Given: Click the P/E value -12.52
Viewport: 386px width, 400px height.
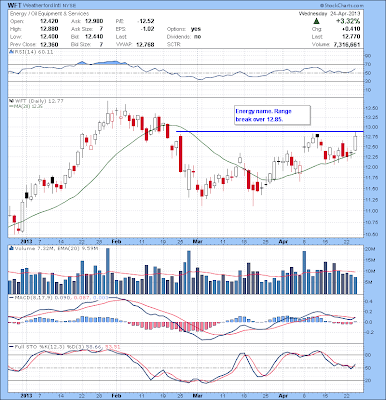Looking at the screenshot, I should (146, 21).
